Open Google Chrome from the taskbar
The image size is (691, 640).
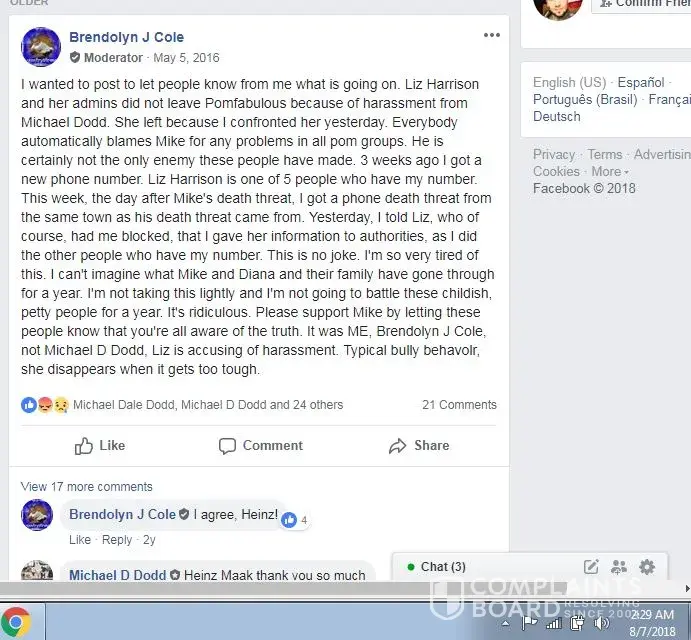[x=16, y=622]
